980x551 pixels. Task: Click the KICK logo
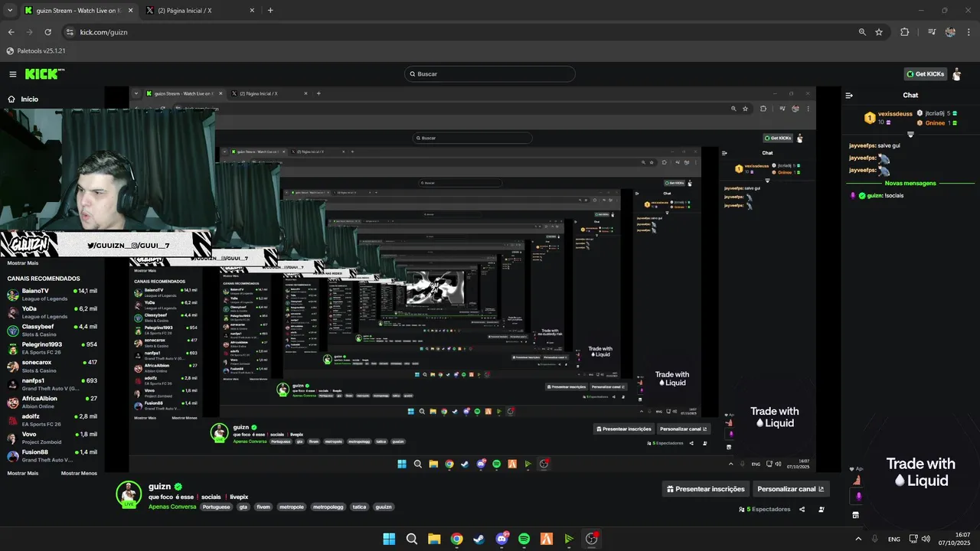pos(44,74)
